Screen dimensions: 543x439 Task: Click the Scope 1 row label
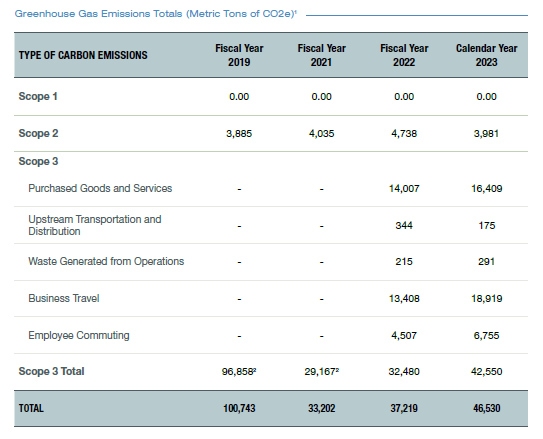coord(38,96)
